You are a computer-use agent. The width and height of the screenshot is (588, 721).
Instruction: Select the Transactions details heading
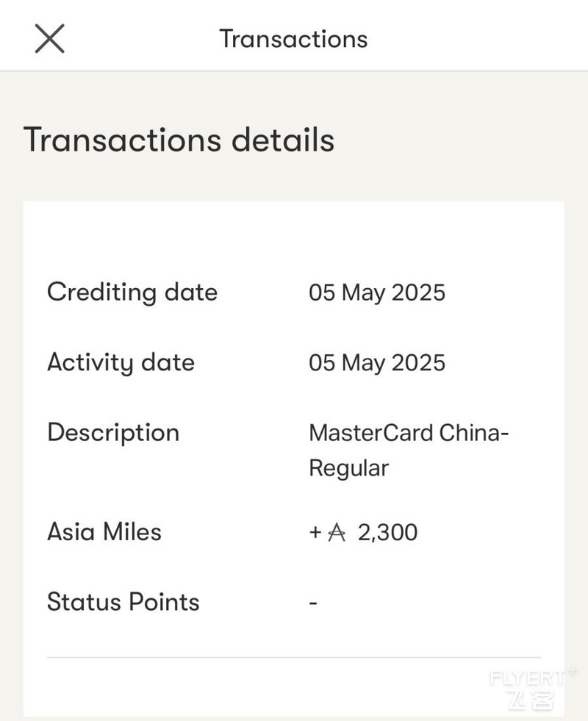point(179,140)
